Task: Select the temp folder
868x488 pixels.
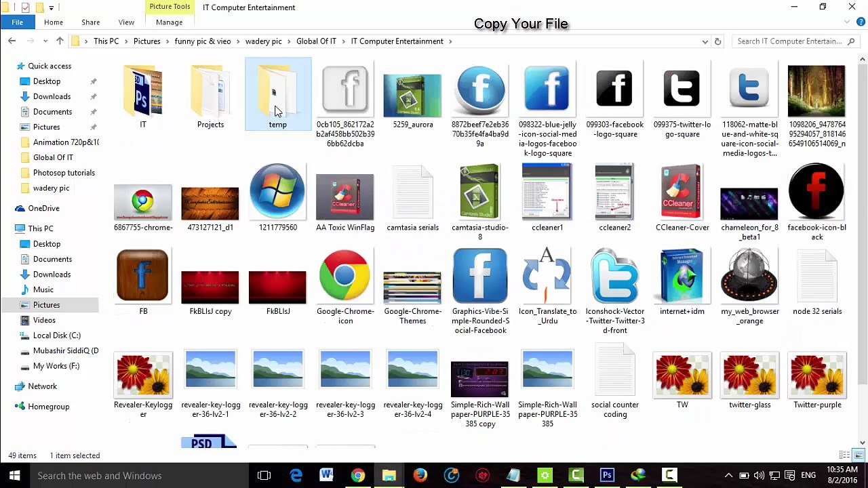Action: [x=278, y=94]
